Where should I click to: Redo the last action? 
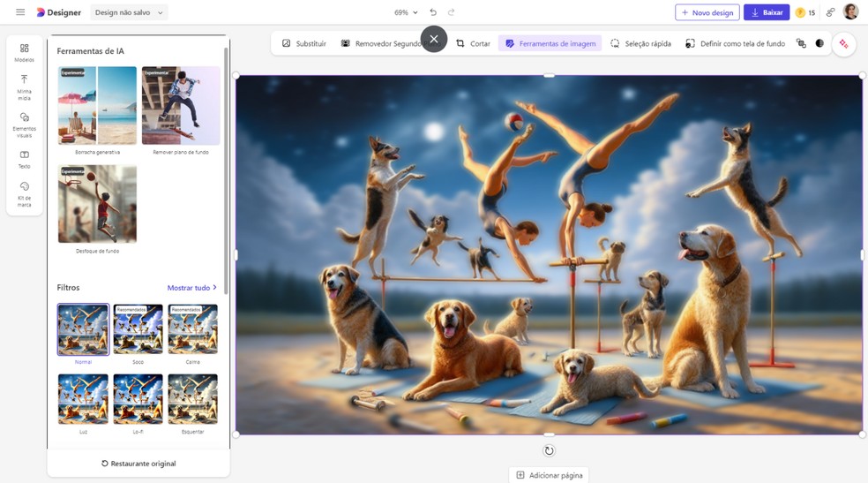tap(451, 12)
